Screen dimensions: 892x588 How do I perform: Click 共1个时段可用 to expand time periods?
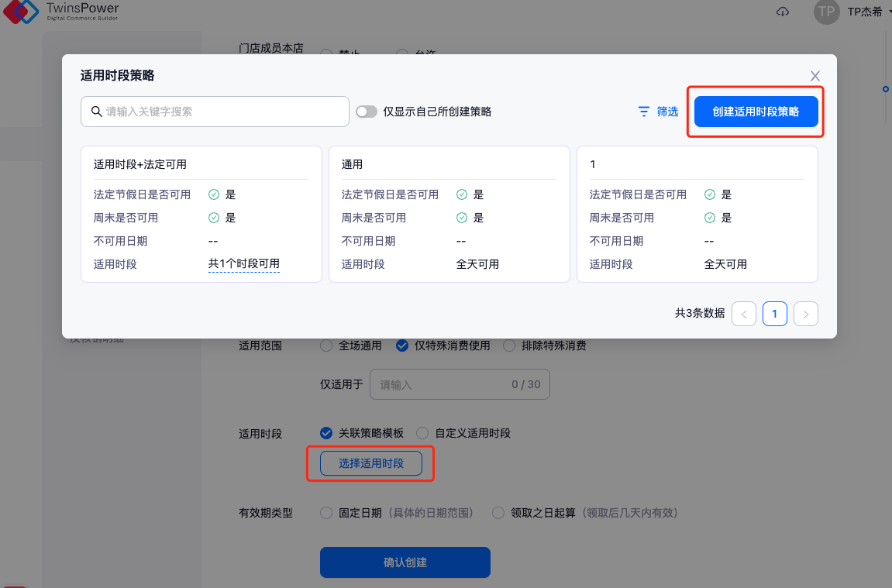click(243, 264)
